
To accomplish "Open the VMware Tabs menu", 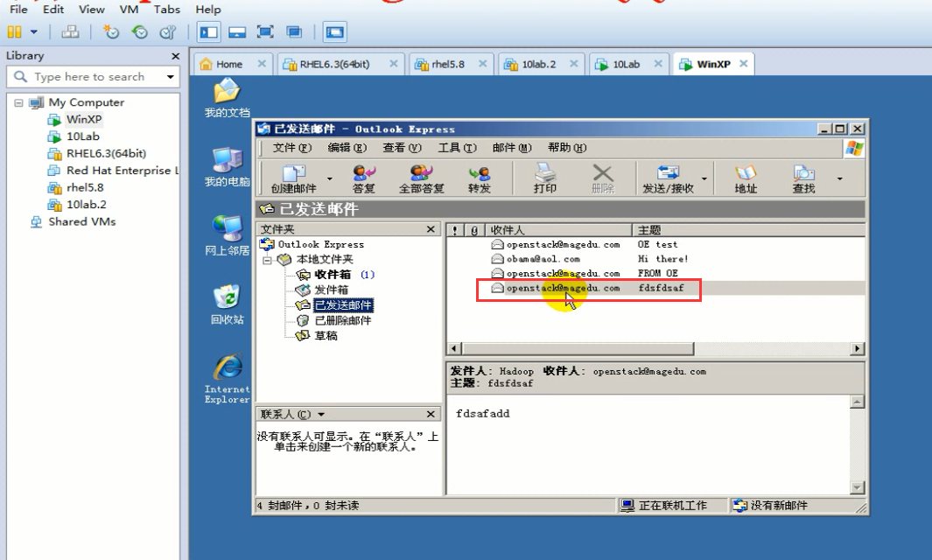I will (x=167, y=10).
